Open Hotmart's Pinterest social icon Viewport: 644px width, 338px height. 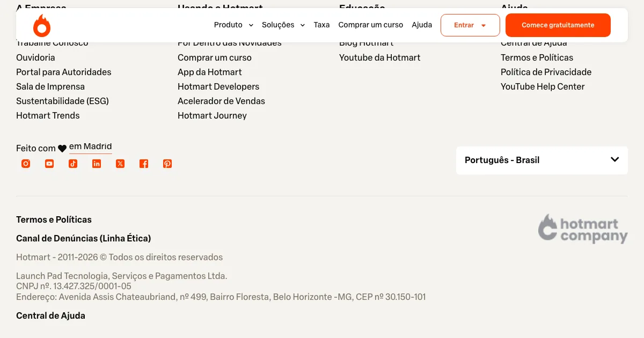(x=167, y=164)
